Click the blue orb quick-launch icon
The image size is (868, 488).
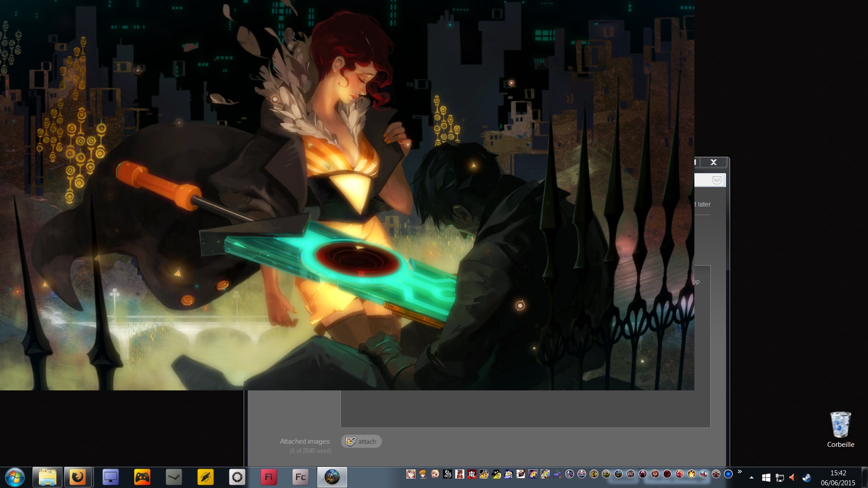pos(728,474)
